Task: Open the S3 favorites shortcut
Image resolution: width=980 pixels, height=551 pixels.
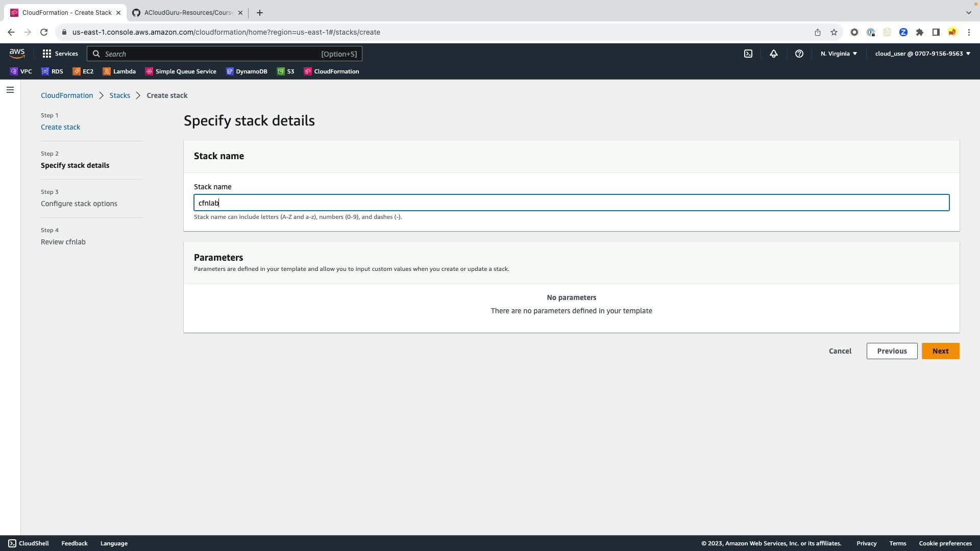Action: [285, 71]
